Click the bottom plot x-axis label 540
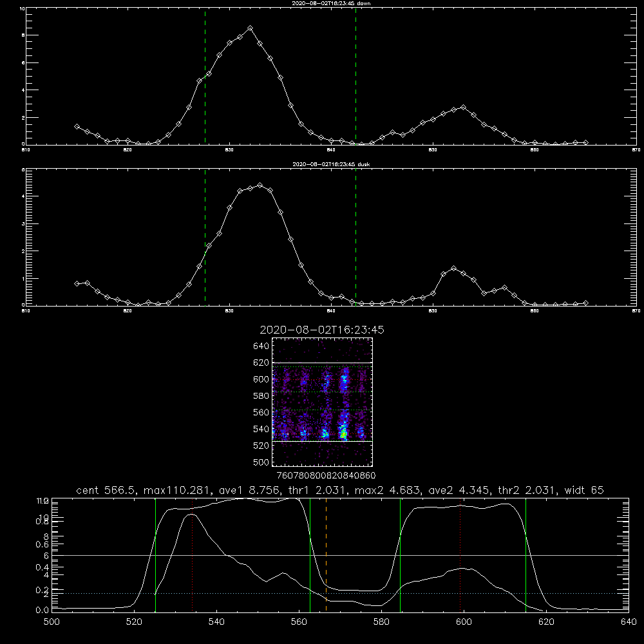 pyautogui.click(x=216, y=622)
